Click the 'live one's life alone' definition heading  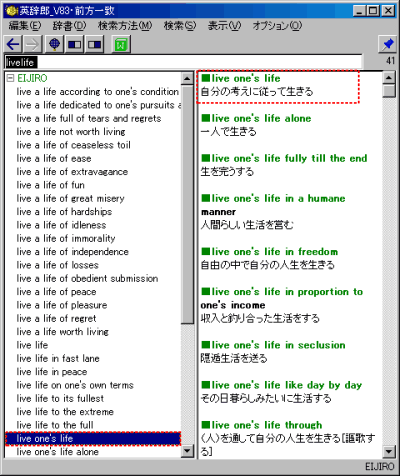click(256, 118)
